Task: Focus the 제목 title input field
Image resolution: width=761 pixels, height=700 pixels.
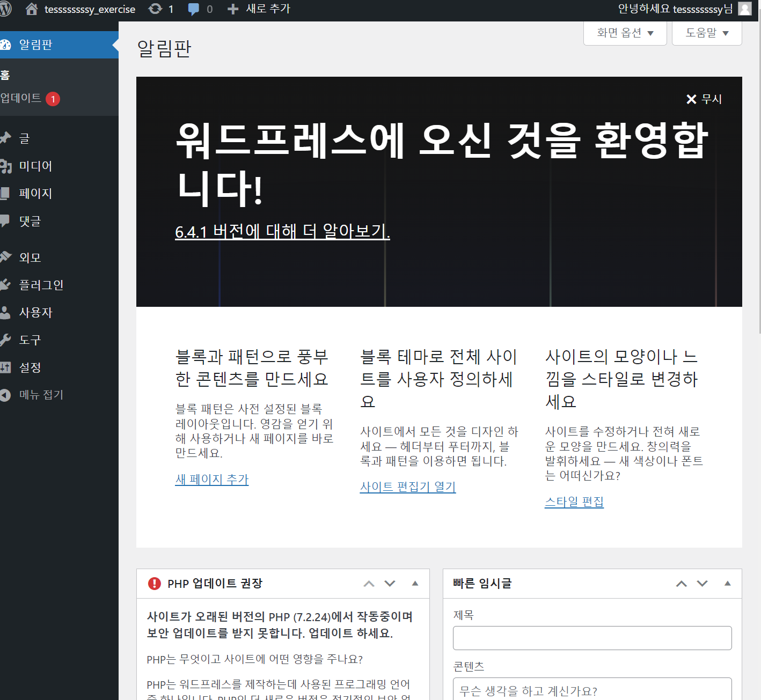Action: (x=592, y=638)
